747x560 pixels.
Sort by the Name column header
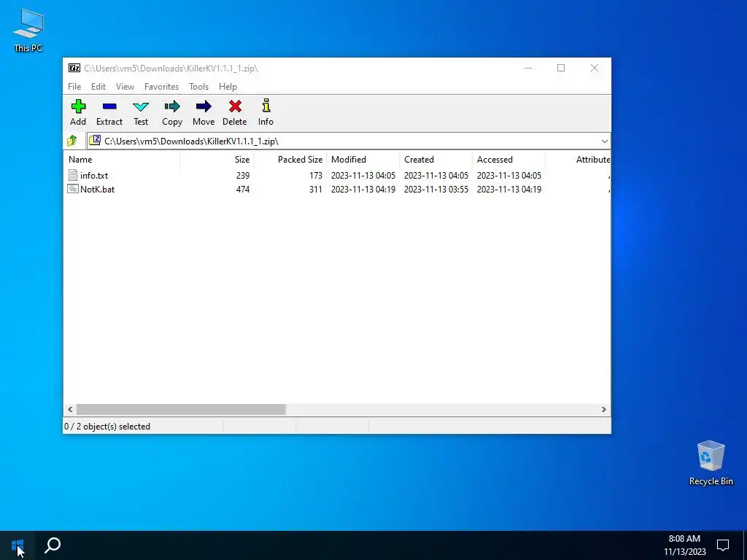(122, 160)
